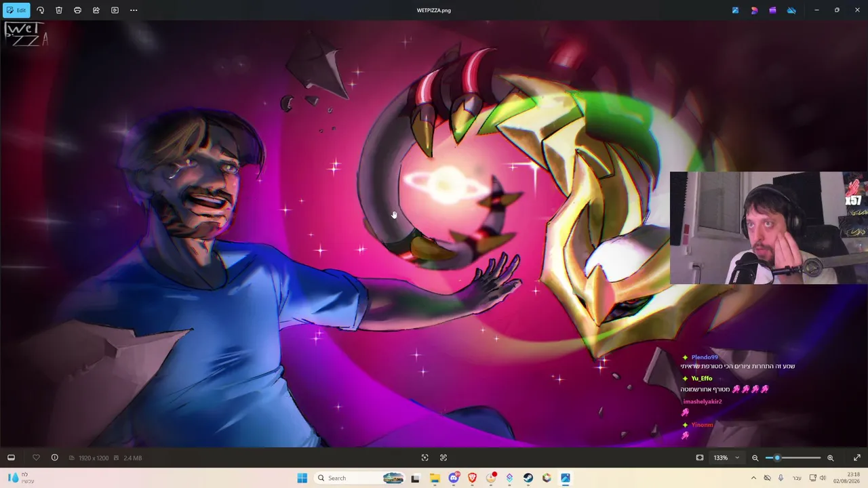Toggle the filmstrip view at bottom left
Viewport: 868px width, 488px height.
point(11,457)
